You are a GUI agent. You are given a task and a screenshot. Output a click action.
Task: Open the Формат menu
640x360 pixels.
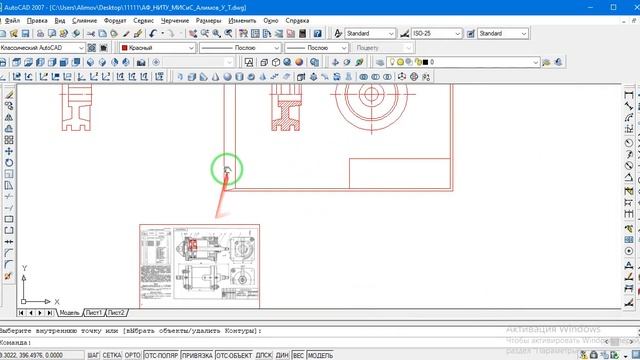point(115,20)
